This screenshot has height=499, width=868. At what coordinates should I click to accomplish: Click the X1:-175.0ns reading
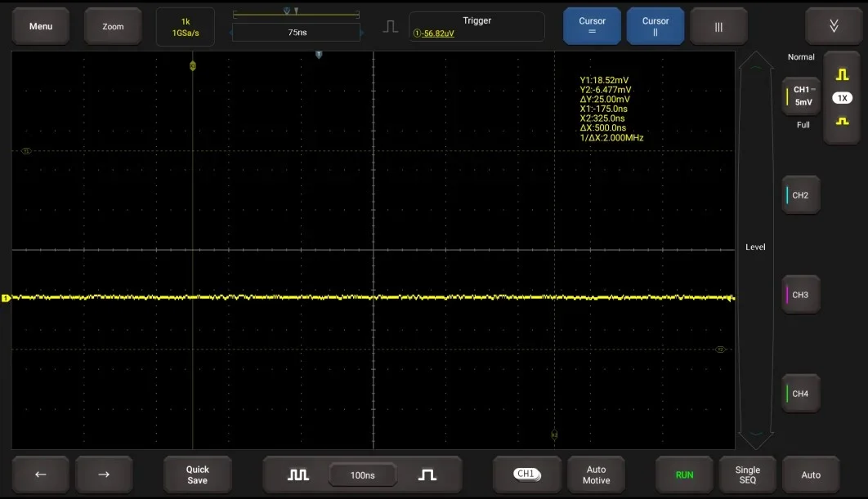[603, 109]
